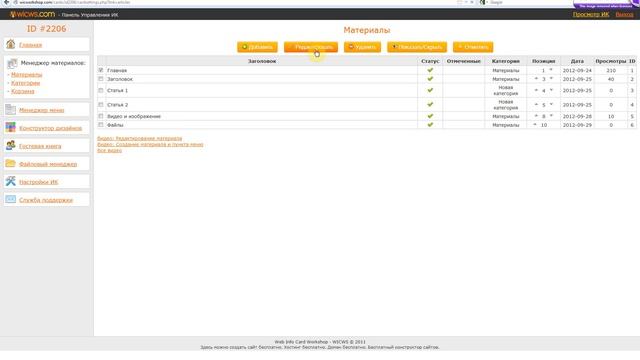This screenshot has width=640, height=360.
Task: Tick the Статья 1 row checkbox
Action: point(101,90)
